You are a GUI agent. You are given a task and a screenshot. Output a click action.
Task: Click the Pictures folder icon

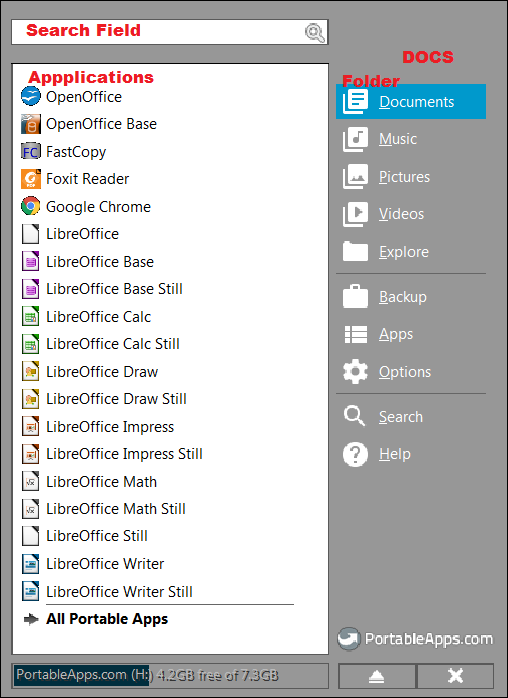[355, 177]
